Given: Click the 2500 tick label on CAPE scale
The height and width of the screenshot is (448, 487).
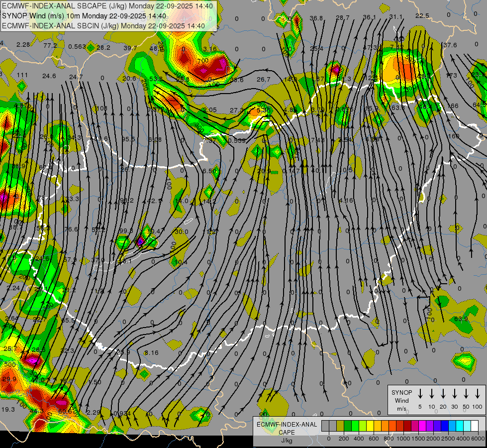Looking at the screenshot, I should point(448,439).
